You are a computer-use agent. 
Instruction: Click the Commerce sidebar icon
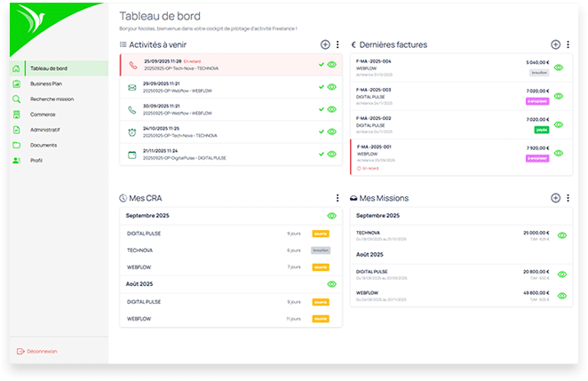16,115
